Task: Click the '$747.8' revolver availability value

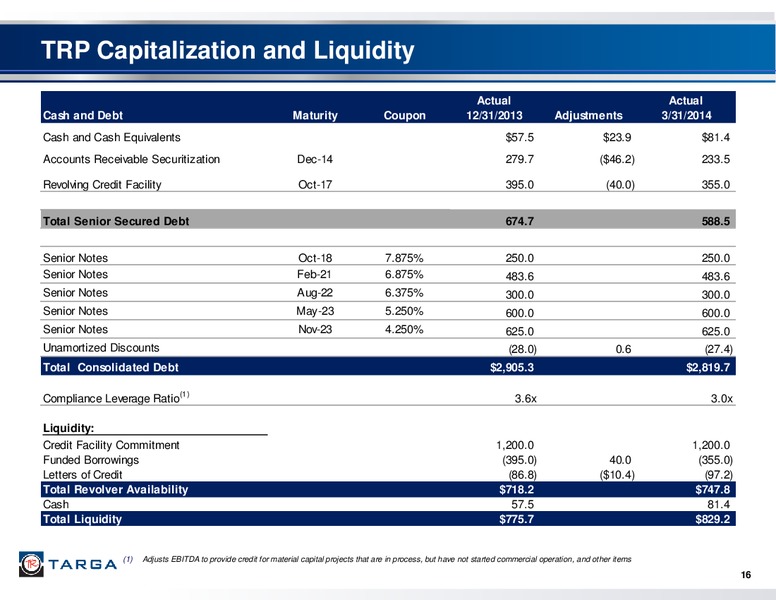Action: tap(712, 490)
